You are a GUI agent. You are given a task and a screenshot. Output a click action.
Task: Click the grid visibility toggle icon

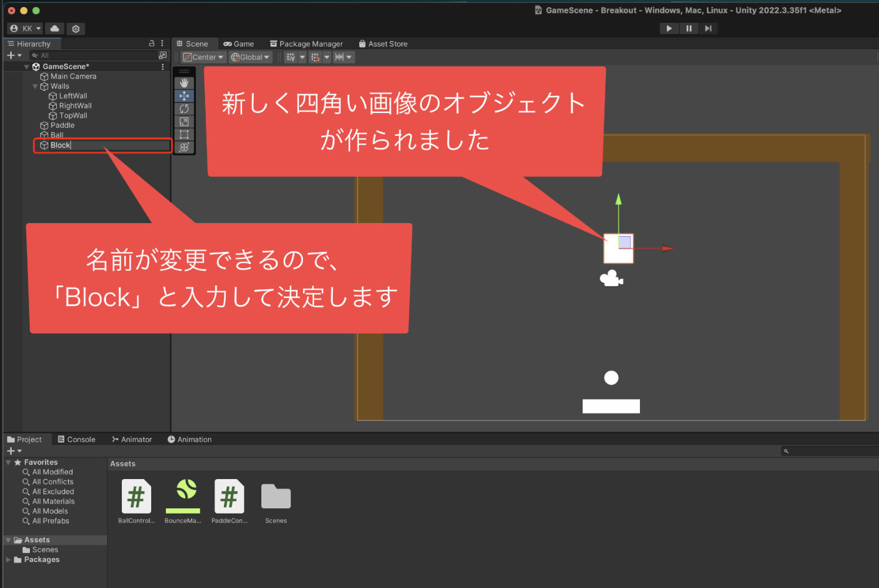291,57
